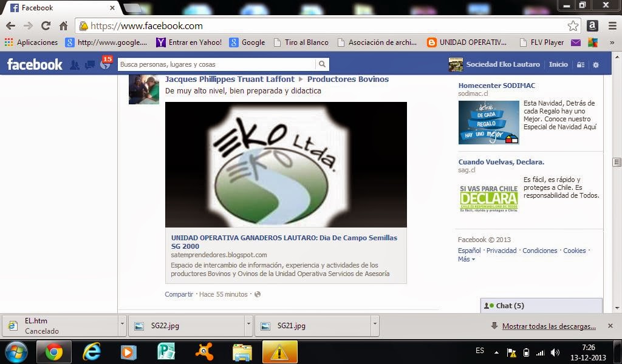622x364 pixels.
Task: Open Aplicaciones apps shortcut
Action: (32, 42)
